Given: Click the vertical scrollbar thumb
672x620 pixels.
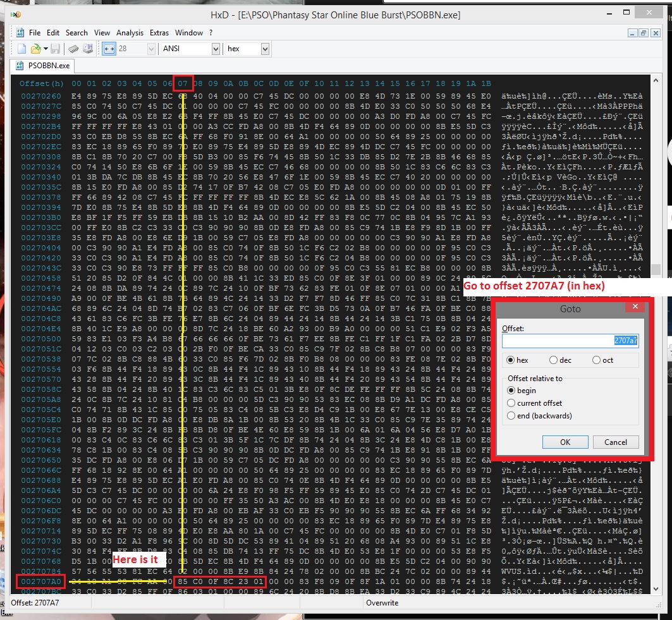Looking at the screenshot, I should click(x=656, y=269).
